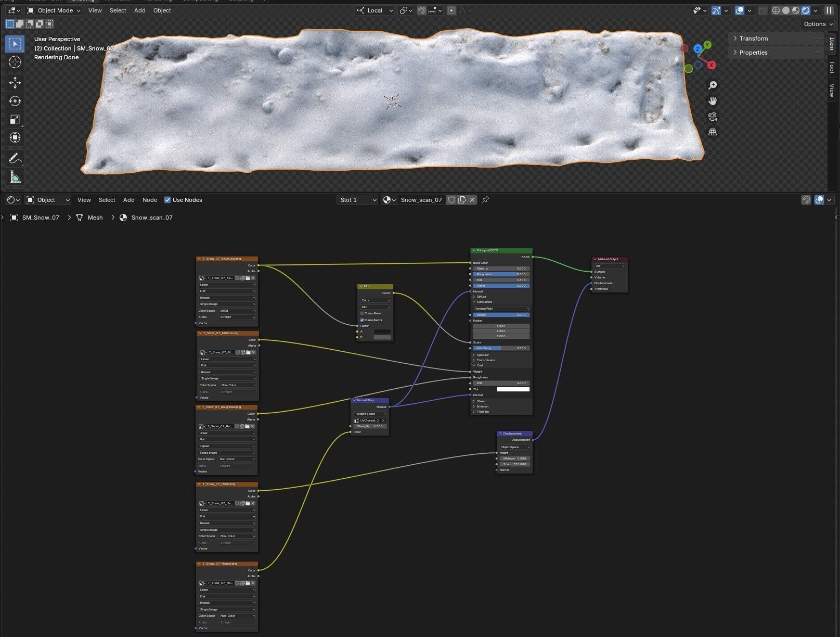The width and height of the screenshot is (840, 637).
Task: Open the Node menu in node editor
Action: click(x=150, y=200)
